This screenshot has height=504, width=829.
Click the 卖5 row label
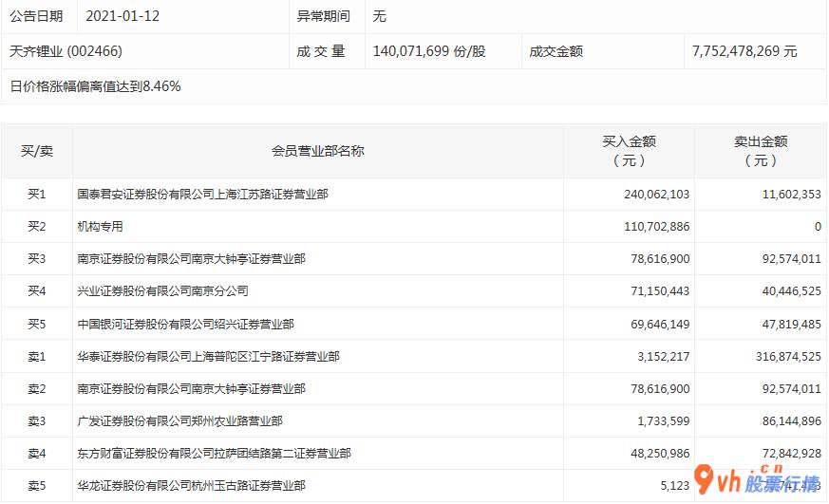pos(37,486)
